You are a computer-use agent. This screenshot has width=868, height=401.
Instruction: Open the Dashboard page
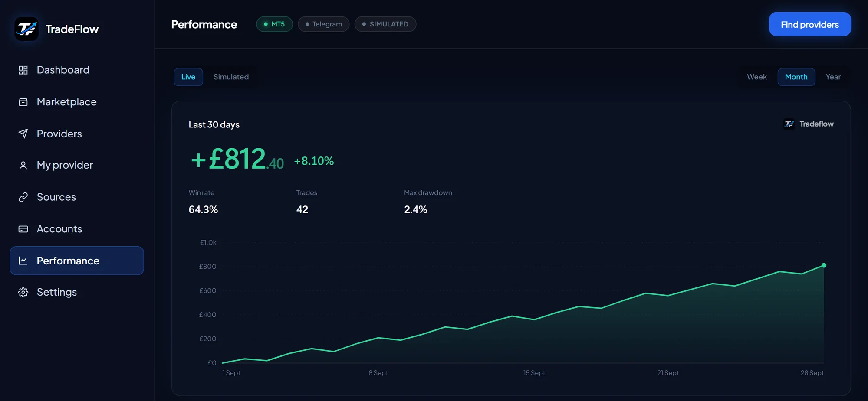[x=77, y=70]
